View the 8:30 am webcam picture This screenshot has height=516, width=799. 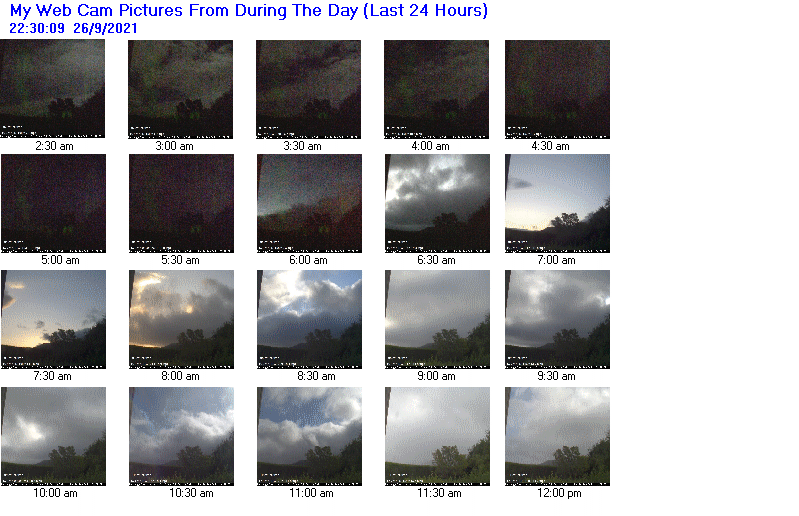coord(309,319)
